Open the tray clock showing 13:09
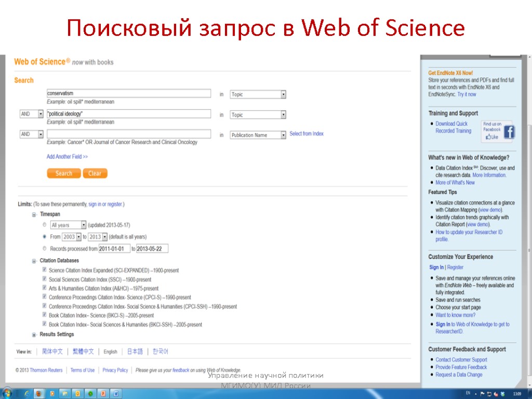 pos(517,394)
